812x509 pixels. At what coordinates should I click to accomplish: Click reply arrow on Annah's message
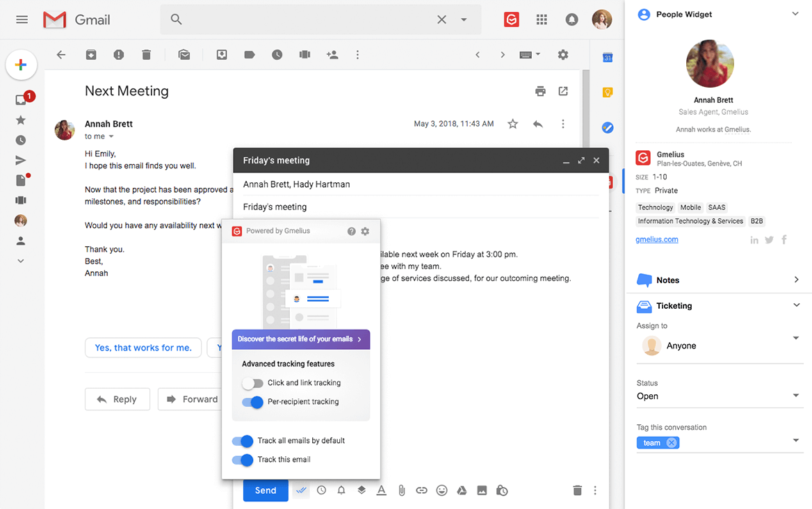[x=538, y=124]
